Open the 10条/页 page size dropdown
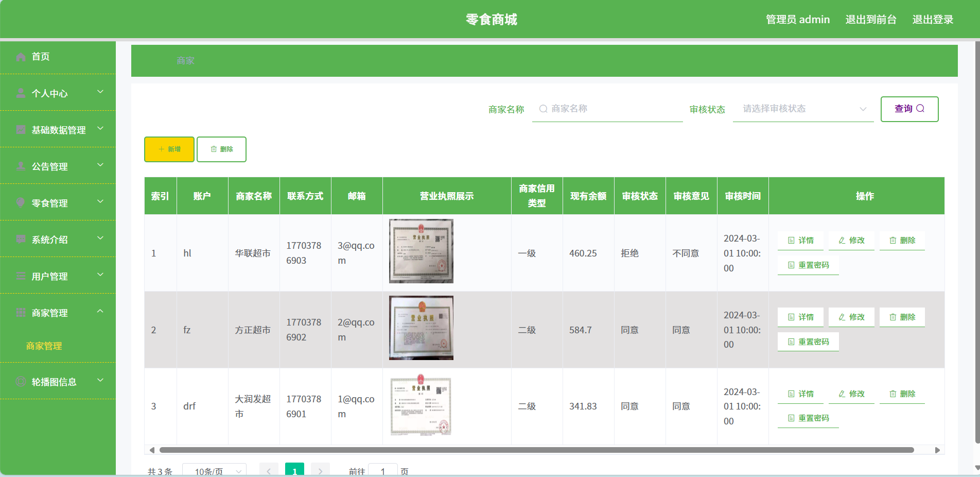Screen dimensions: 980x477 (x=214, y=471)
